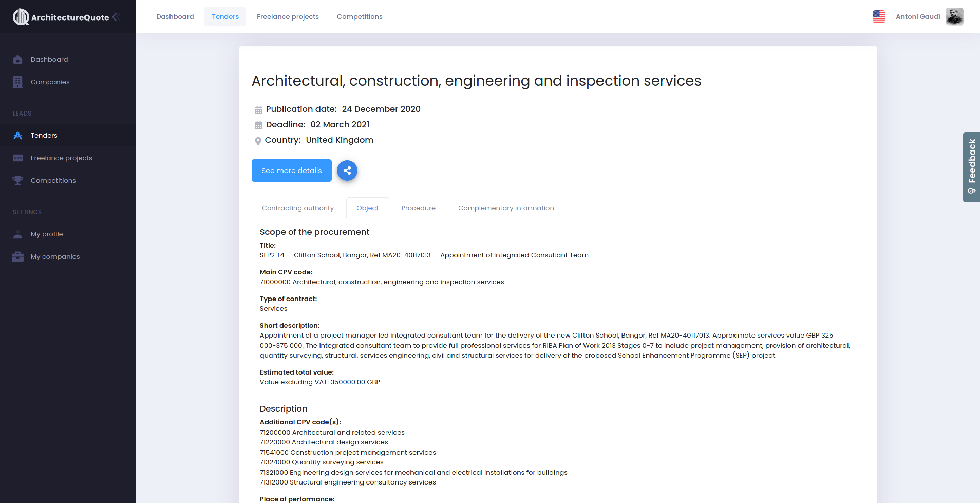Switch to the Contracting authority tab

(x=298, y=208)
